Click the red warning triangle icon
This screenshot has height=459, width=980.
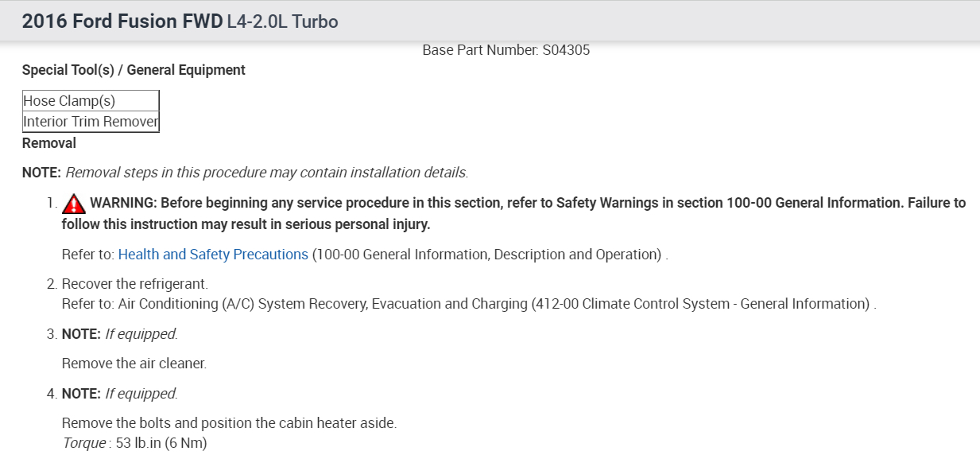(74, 204)
